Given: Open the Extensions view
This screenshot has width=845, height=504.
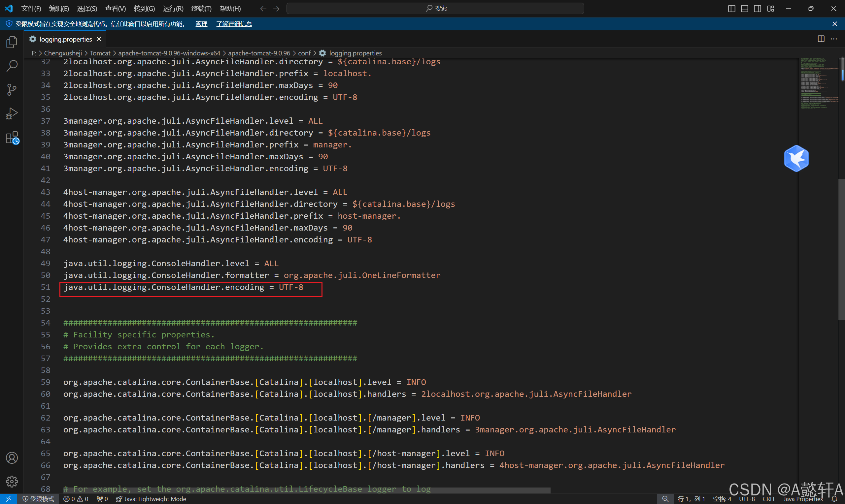Looking at the screenshot, I should [x=12, y=138].
